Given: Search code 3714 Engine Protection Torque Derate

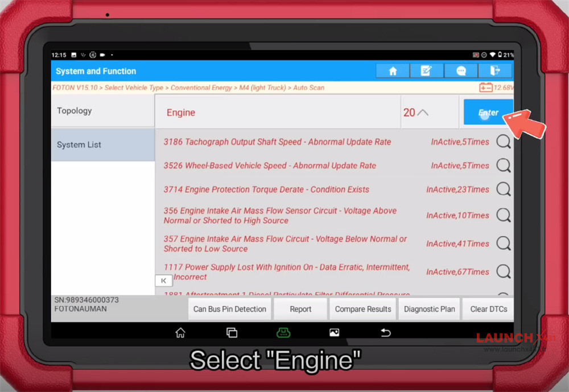Looking at the screenshot, I should tap(504, 189).
